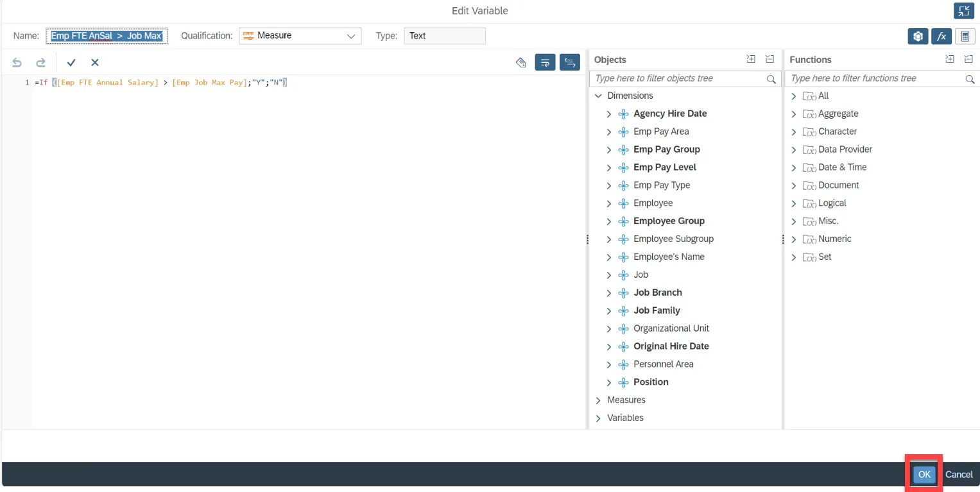Image resolution: width=980 pixels, height=492 pixels.
Task: Discard formula changes with the X icon
Action: point(95,62)
